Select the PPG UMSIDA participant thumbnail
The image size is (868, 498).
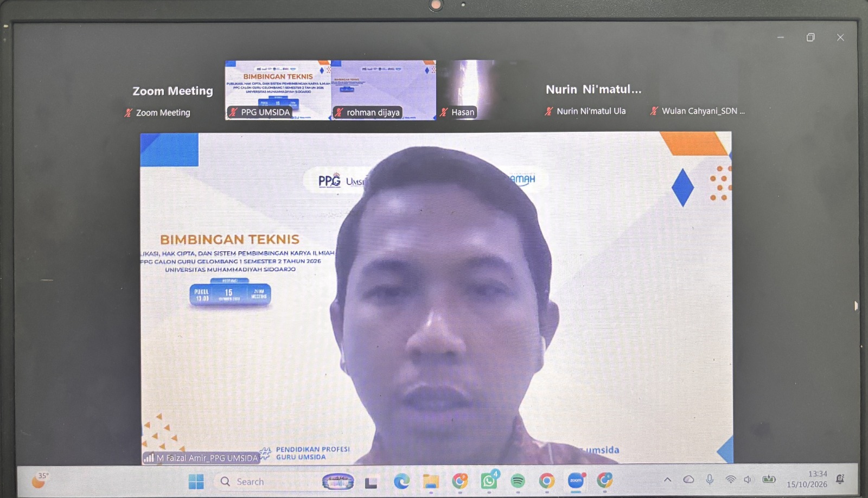click(x=278, y=90)
